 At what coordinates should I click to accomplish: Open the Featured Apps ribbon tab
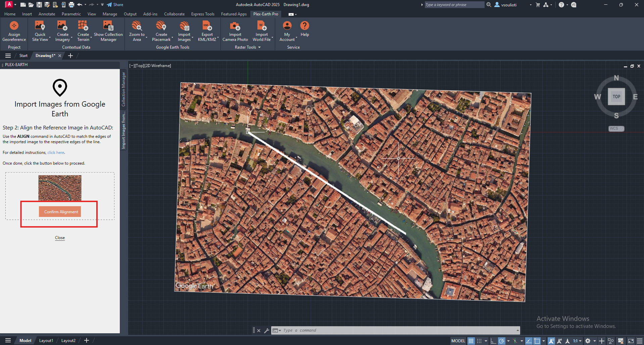click(234, 14)
